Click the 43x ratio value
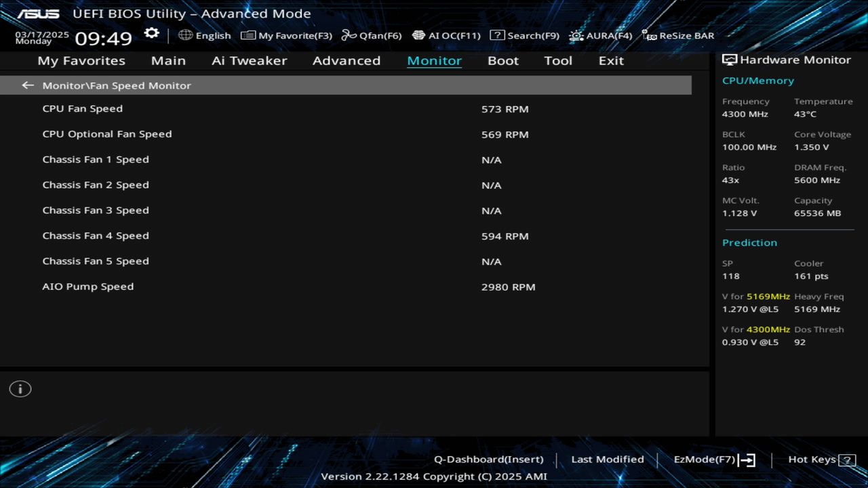Viewport: 868px width, 488px height. click(730, 180)
